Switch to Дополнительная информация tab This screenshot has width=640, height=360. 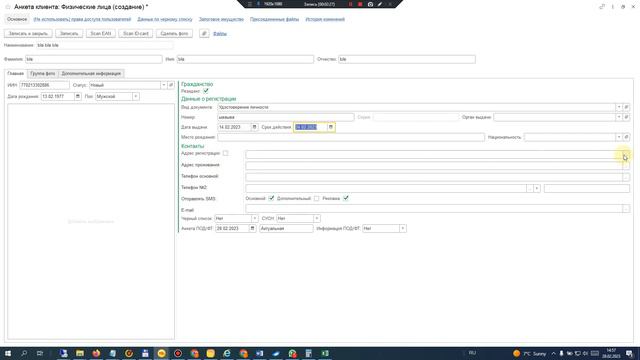(91, 73)
